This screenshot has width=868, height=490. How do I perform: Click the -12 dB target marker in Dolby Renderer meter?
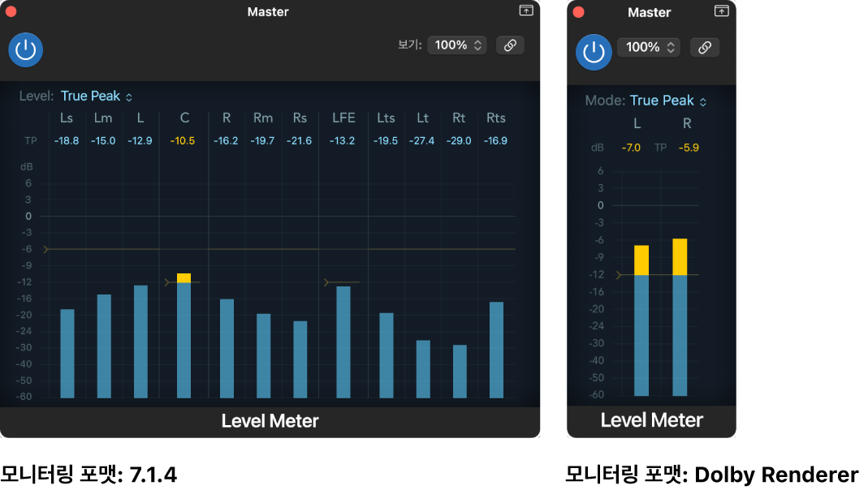tap(619, 275)
